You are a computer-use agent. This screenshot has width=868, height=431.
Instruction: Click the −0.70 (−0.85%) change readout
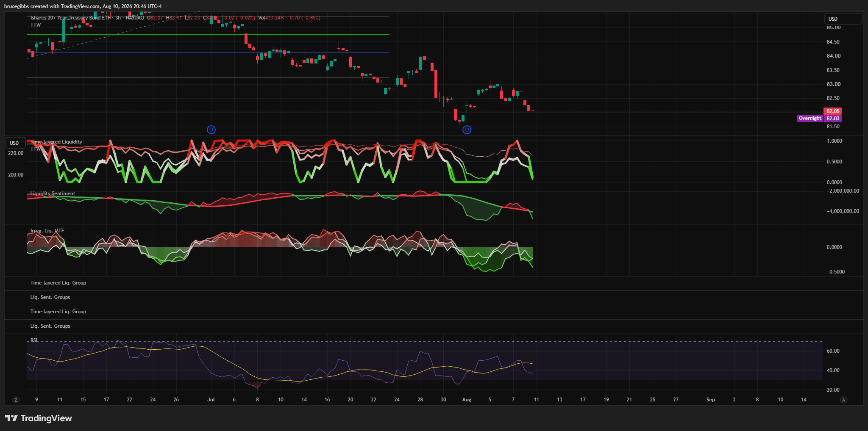coord(304,18)
